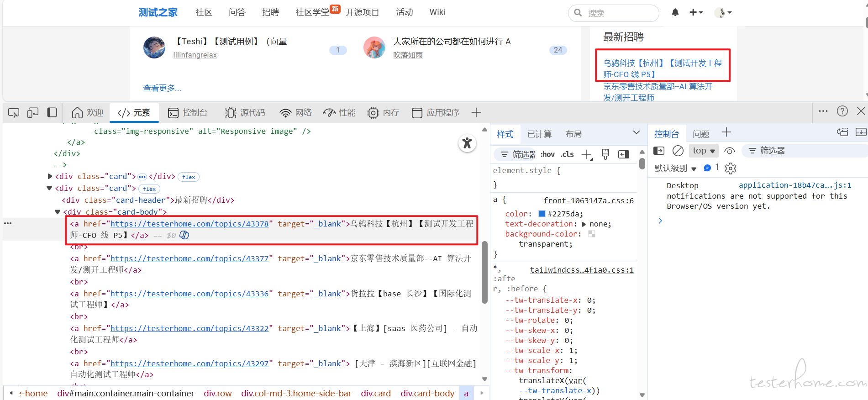Click the clear console icon

click(678, 151)
